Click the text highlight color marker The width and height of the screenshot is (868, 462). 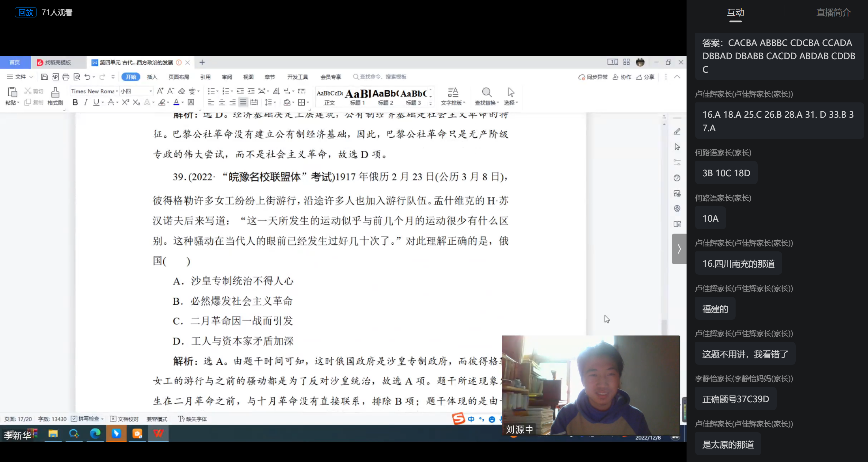point(162,102)
